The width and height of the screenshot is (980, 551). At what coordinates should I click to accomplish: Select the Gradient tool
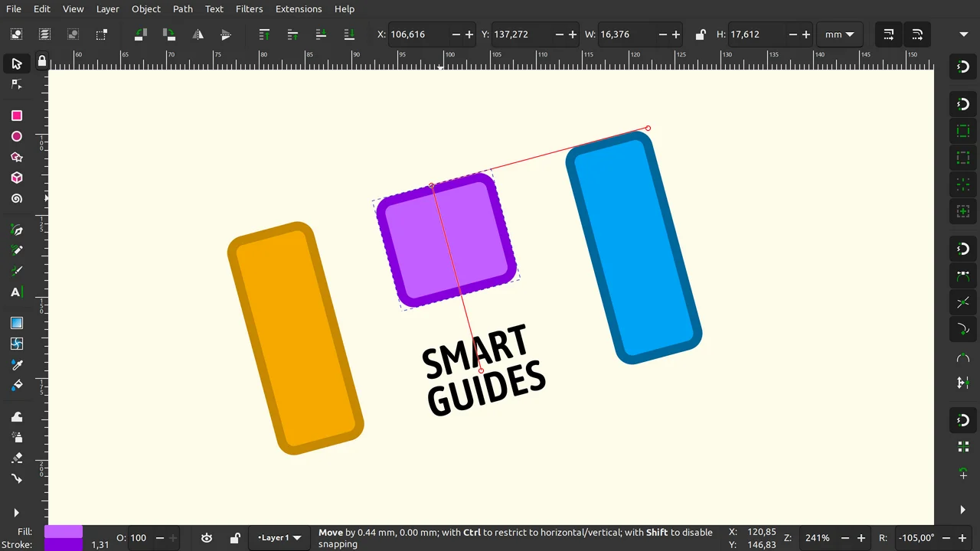coord(16,323)
